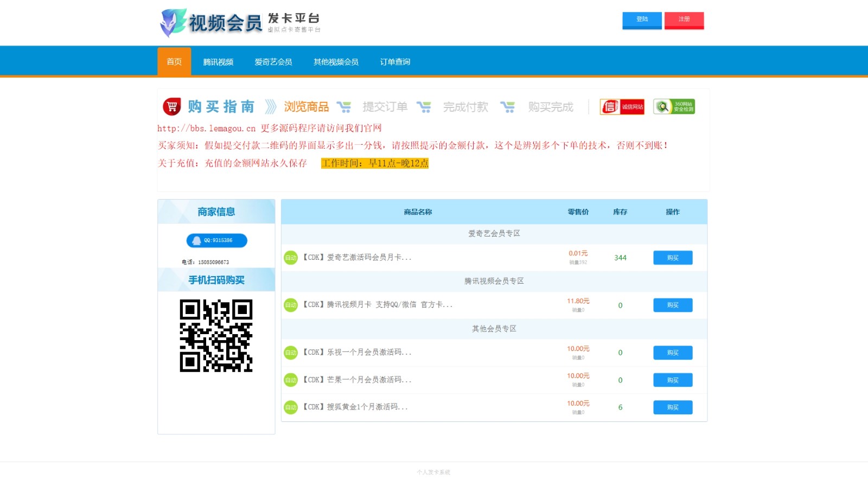
Task: Click the 11.80元 price
Action: click(x=578, y=301)
